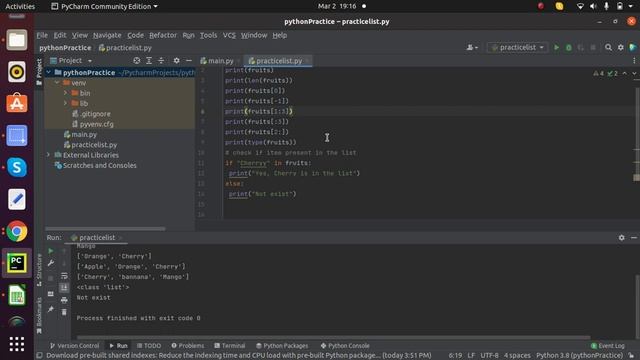640x360 pixels.
Task: Select the practicelist.py editor tab
Action: [278, 61]
